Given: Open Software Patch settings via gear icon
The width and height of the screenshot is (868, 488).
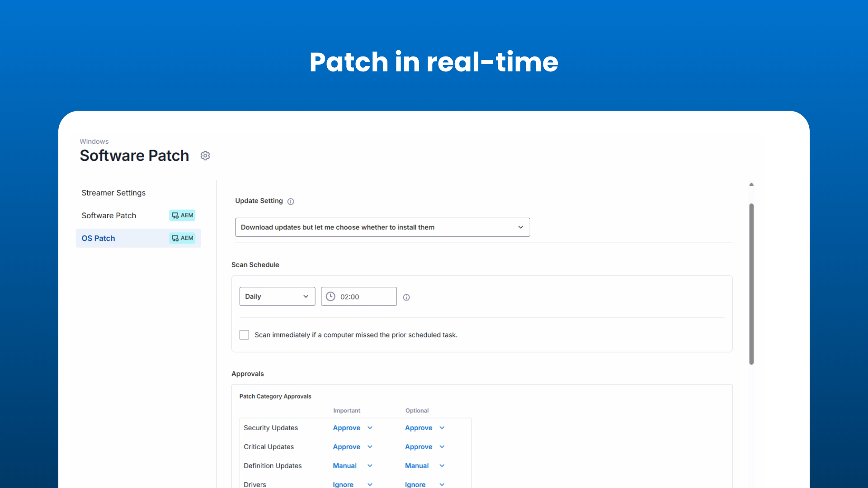Looking at the screenshot, I should 205,155.
